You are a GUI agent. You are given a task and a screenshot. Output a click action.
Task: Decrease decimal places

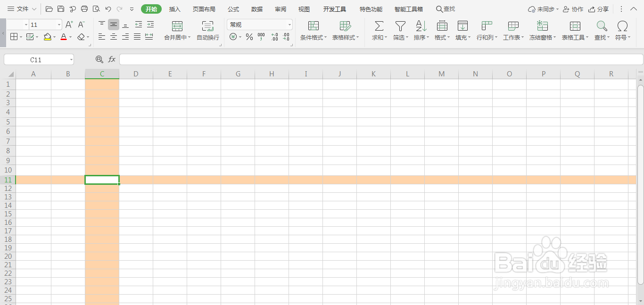point(286,37)
